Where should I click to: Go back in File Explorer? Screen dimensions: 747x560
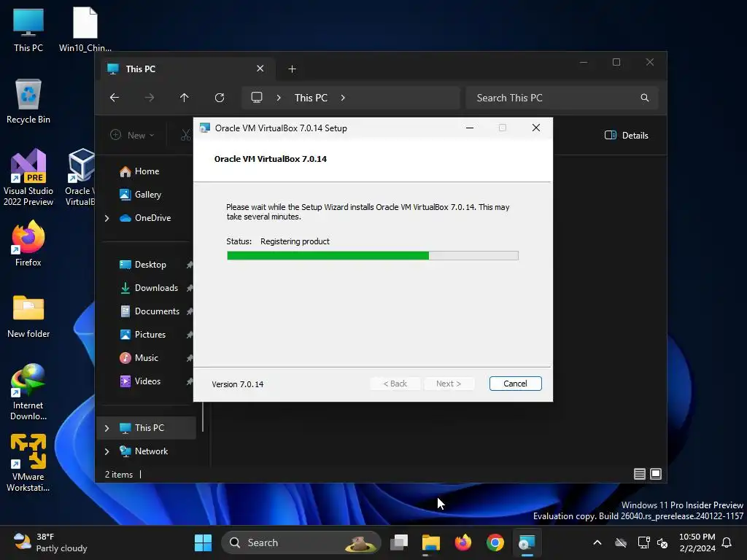(x=115, y=98)
